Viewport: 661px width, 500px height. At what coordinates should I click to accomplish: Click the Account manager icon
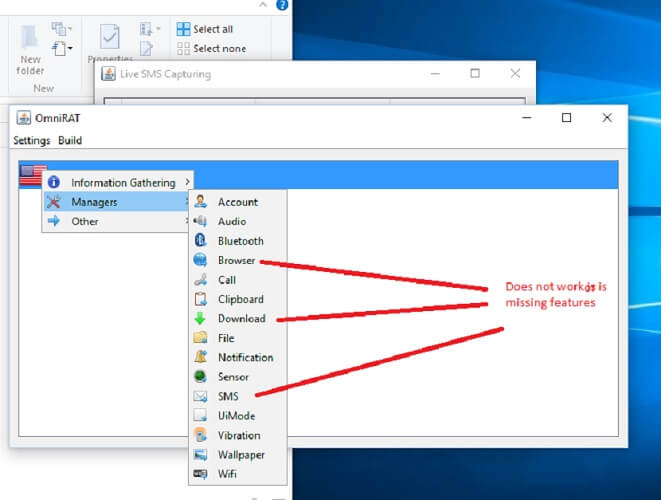(x=201, y=202)
